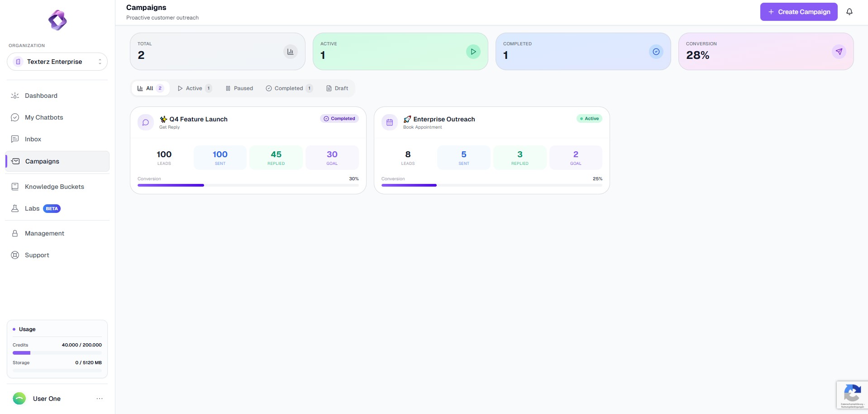Click the Texterz logo in sidebar
Screen dimensions: 868x414
57,20
